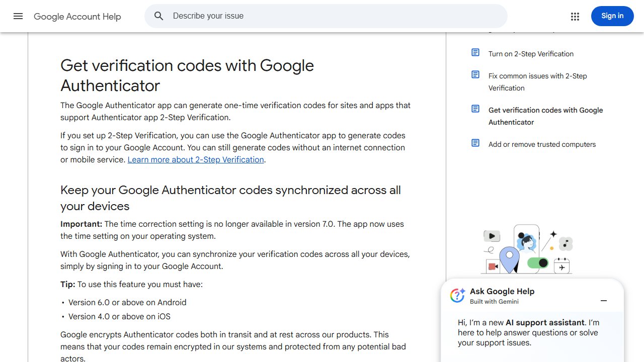Click the Add or remove trusted computers icon
Image resolution: width=644 pixels, height=362 pixels.
pos(475,143)
